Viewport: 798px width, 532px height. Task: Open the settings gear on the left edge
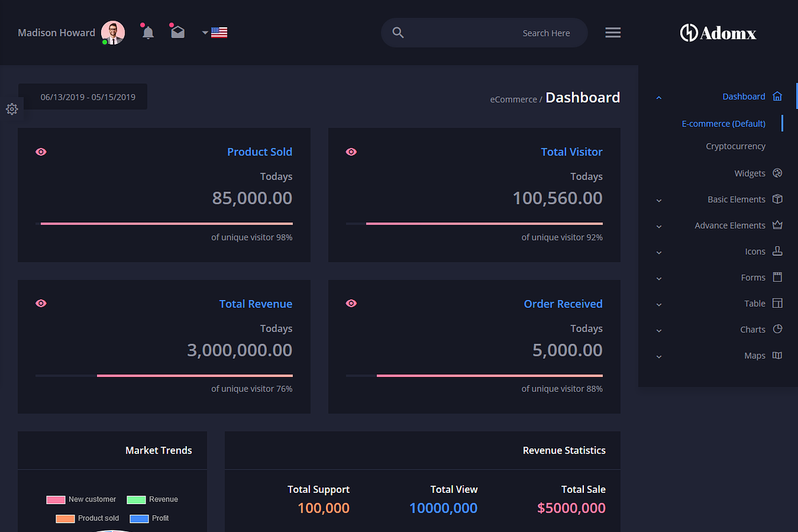click(x=11, y=109)
